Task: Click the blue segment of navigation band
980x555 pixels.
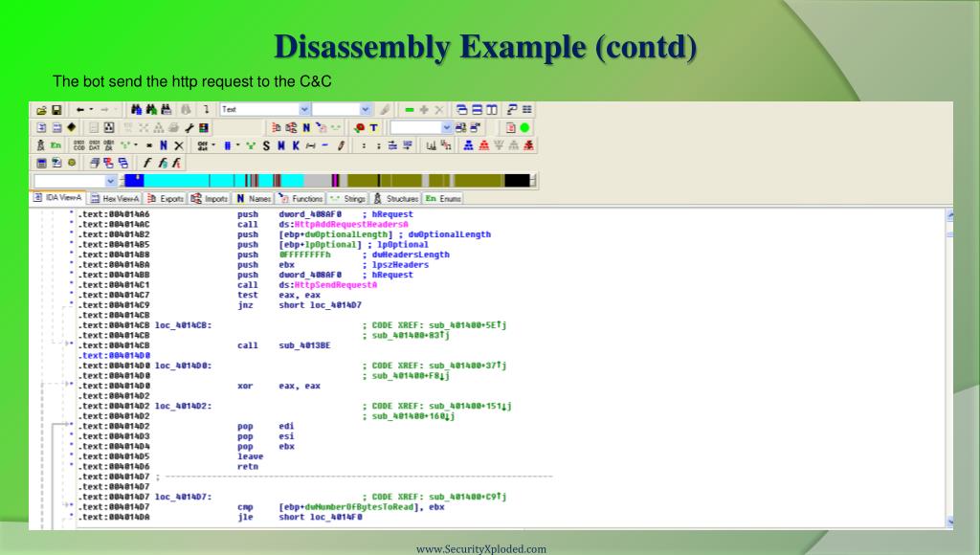Action: [134, 181]
